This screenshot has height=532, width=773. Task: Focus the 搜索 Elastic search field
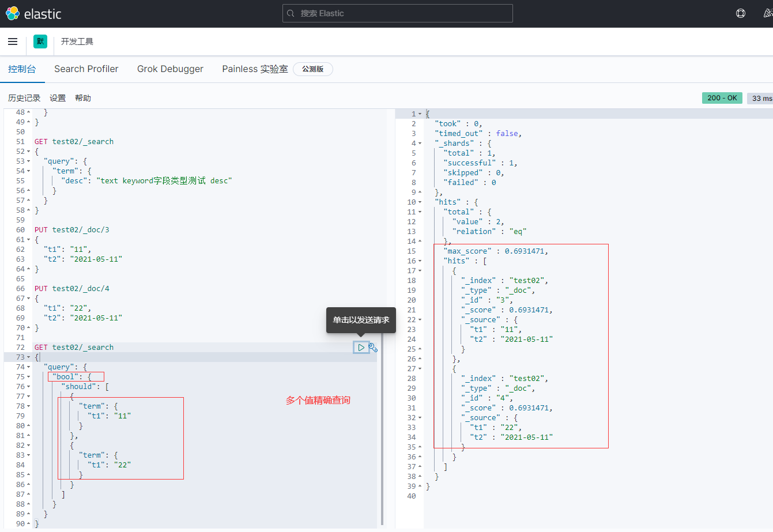(x=397, y=13)
